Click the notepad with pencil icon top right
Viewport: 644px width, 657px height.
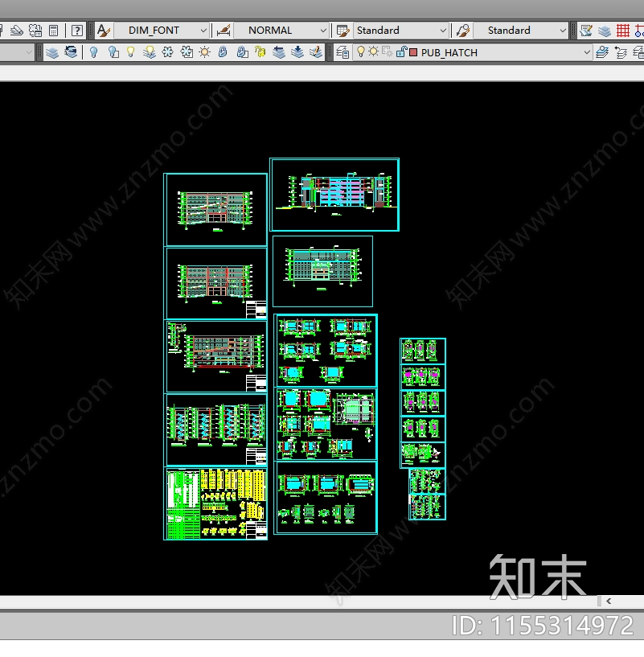[x=586, y=31]
